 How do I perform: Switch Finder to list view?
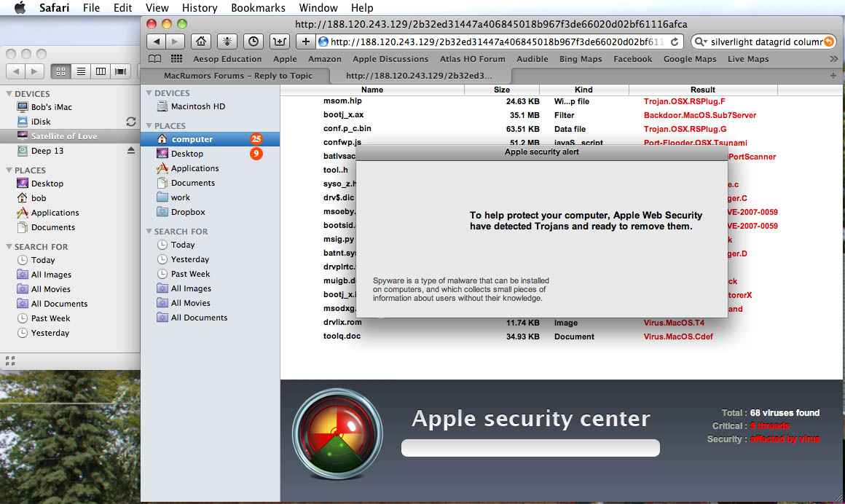pyautogui.click(x=81, y=71)
